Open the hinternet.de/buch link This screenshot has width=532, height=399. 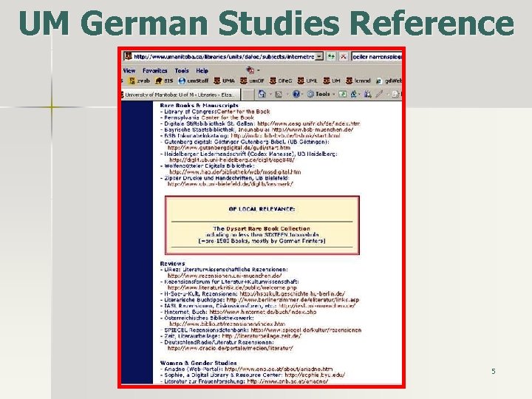[x=262, y=312]
